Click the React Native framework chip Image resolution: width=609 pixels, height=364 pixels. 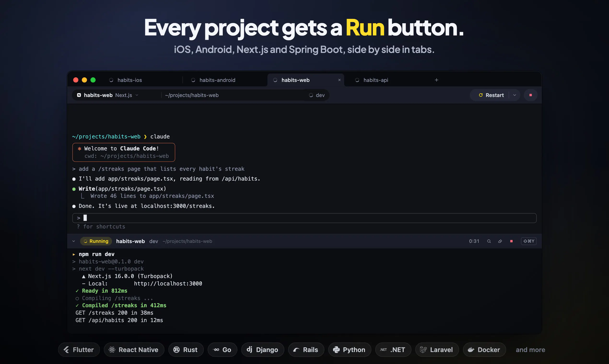click(x=134, y=350)
